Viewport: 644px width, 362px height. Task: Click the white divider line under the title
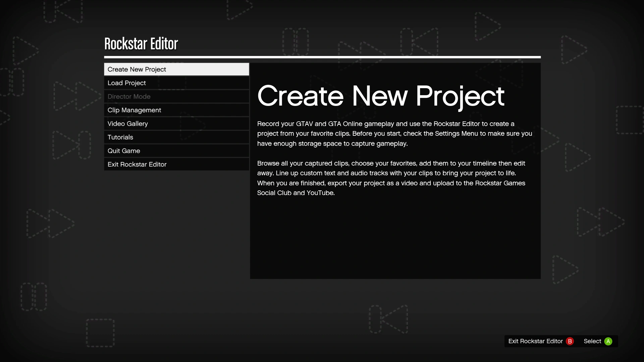click(322, 57)
